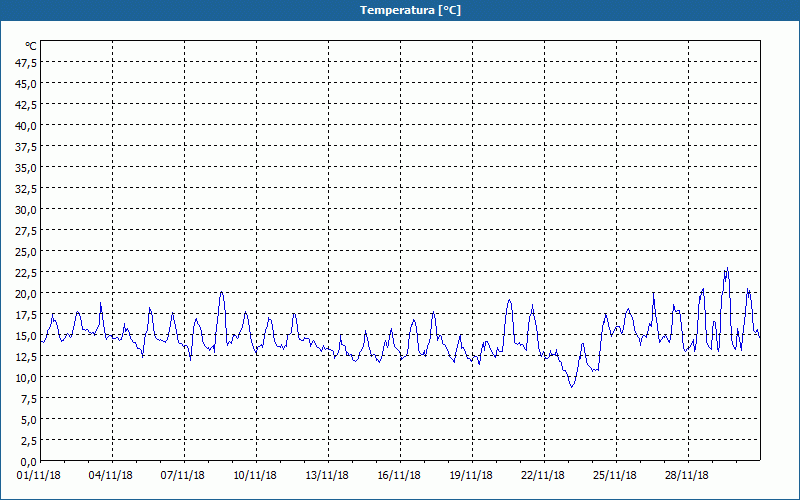Screen dimensions: 800x500
Task: Click the 10/11/18 date label
Action: 255,476
